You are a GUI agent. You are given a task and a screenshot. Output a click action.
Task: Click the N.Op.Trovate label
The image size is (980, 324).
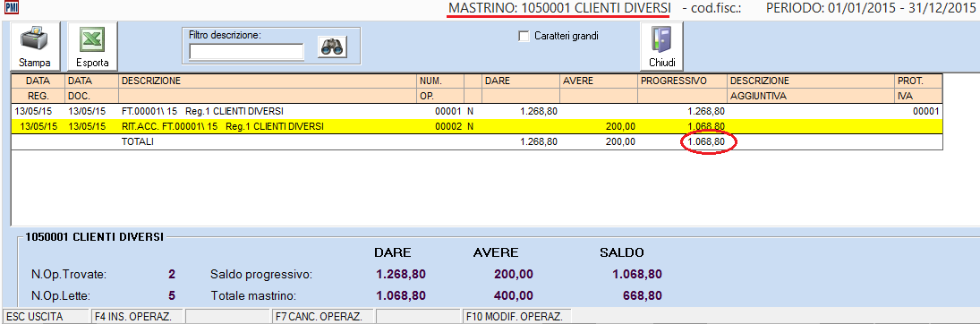[70, 274]
